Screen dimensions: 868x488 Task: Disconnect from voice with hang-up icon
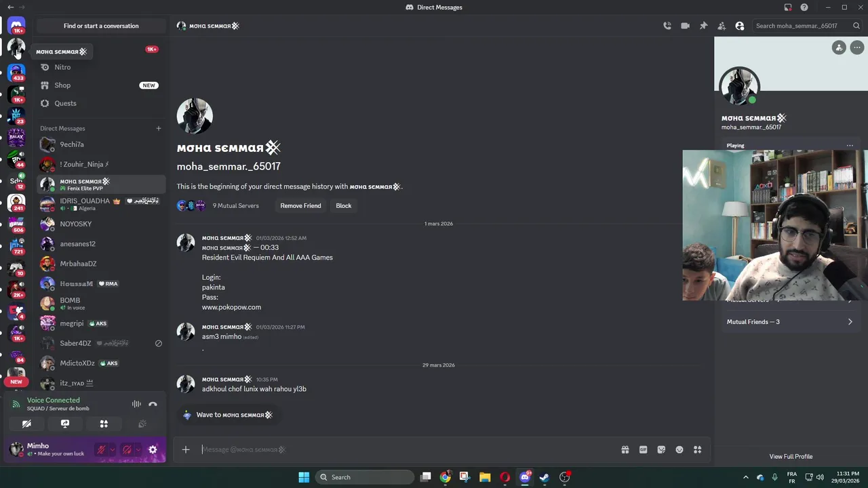pos(153,404)
